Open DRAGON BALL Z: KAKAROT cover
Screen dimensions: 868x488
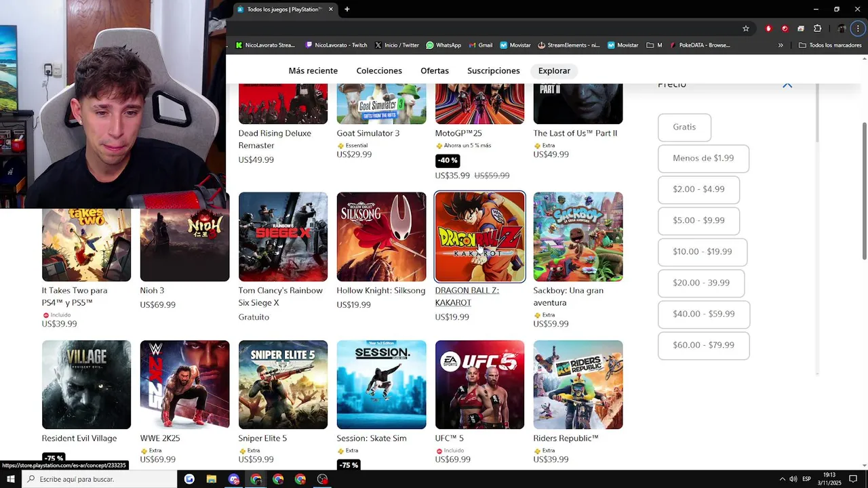tap(479, 237)
